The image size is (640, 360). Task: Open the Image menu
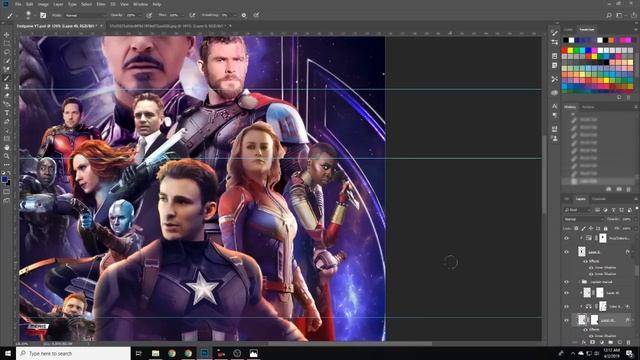click(x=43, y=4)
